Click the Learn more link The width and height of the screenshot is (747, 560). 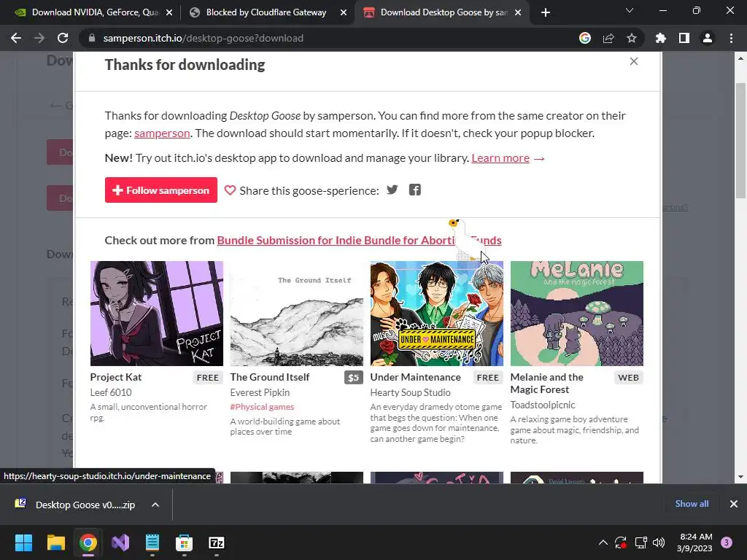point(500,158)
